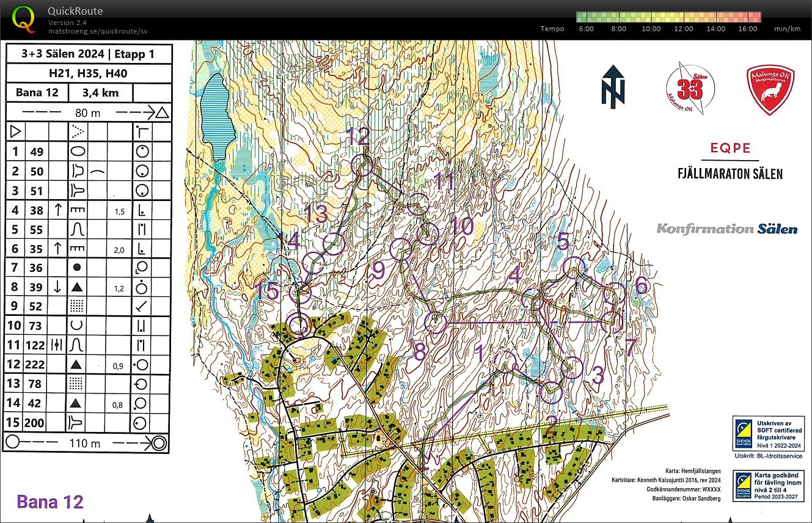
Task: Click the hill symbol for code 55
Action: click(x=78, y=229)
